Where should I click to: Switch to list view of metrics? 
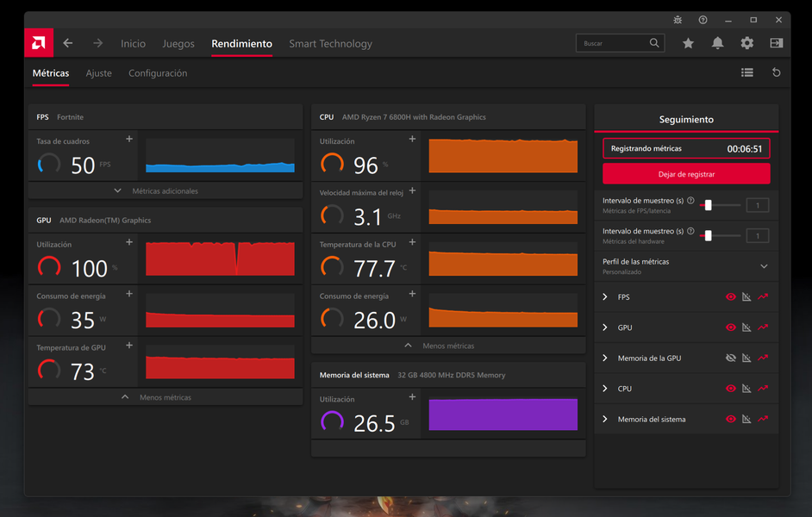747,73
